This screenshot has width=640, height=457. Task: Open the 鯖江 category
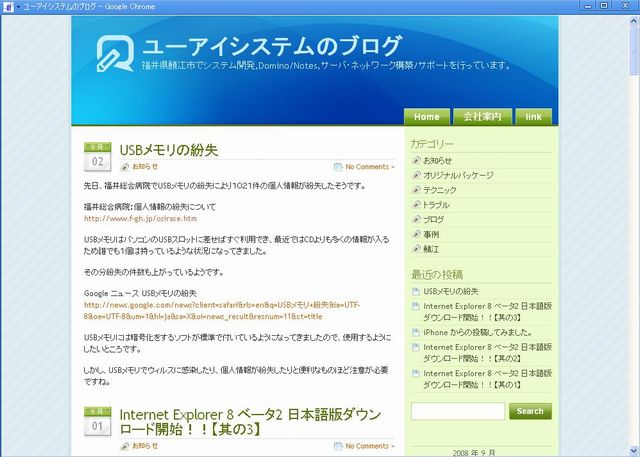431,249
